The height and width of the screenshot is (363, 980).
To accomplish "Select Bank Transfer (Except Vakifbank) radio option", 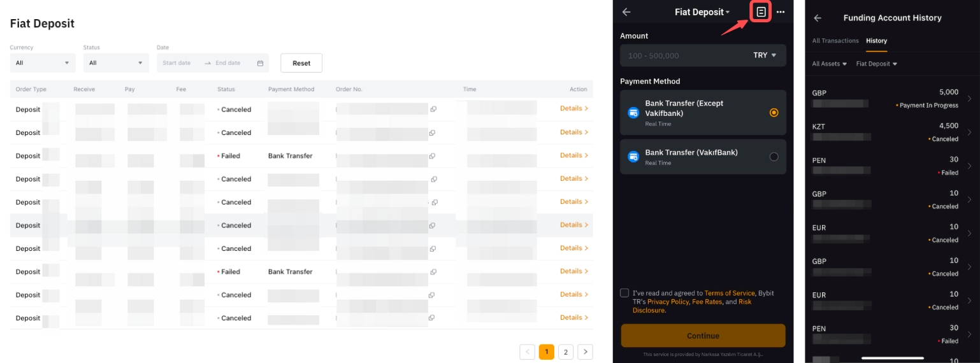I will [774, 113].
